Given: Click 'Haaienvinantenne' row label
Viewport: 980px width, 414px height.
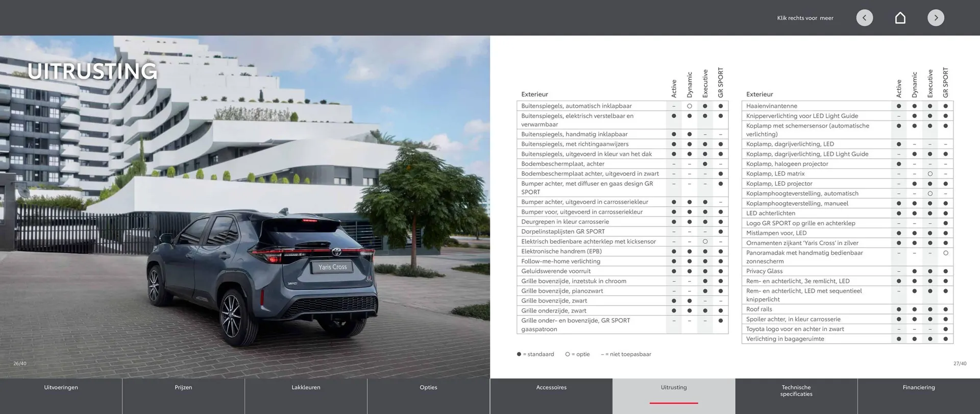Looking at the screenshot, I should (771, 106).
